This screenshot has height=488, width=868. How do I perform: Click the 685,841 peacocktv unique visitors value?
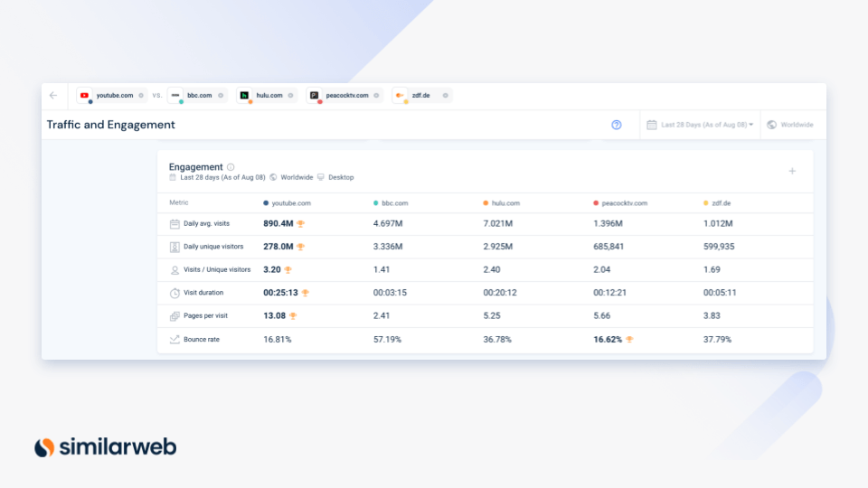tap(609, 247)
